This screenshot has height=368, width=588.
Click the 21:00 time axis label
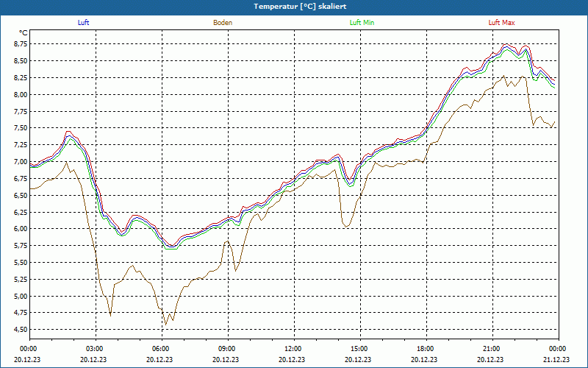pos(490,349)
